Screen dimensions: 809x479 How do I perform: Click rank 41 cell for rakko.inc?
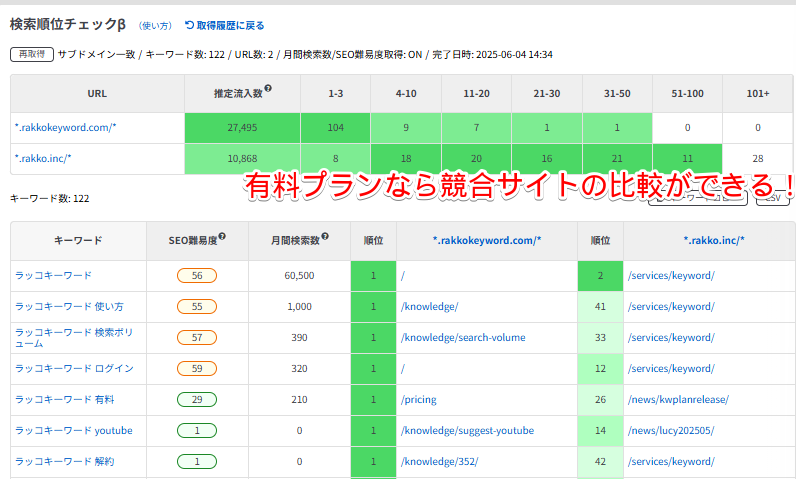[x=600, y=307]
